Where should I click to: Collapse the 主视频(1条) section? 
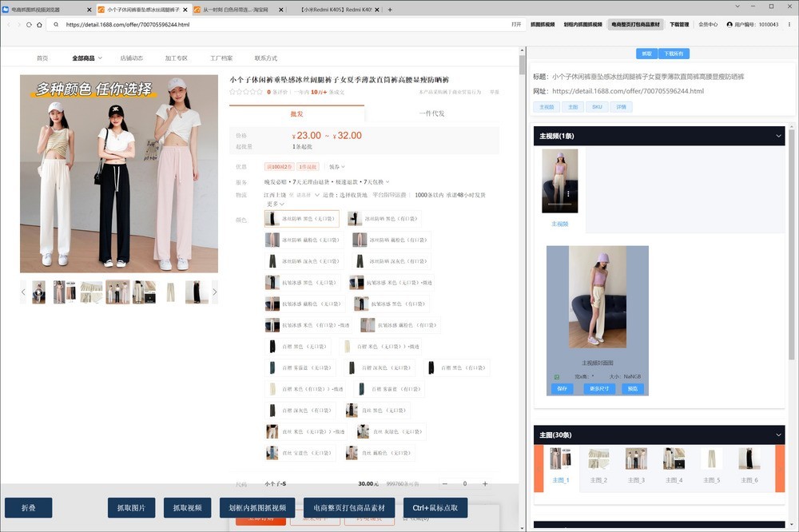point(779,136)
